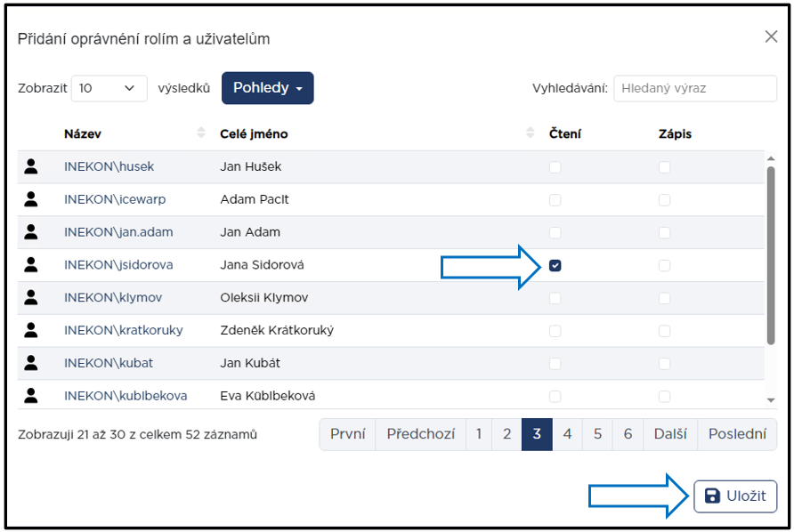Open the Zobrazit results count dropdown
The width and height of the screenshot is (794, 532).
(x=109, y=88)
